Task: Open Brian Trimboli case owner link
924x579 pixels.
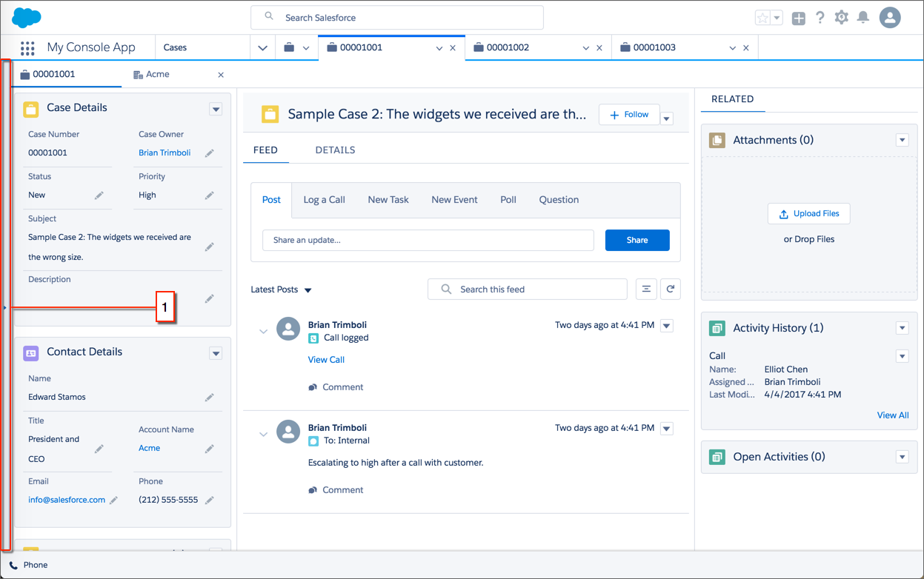Action: click(x=164, y=153)
